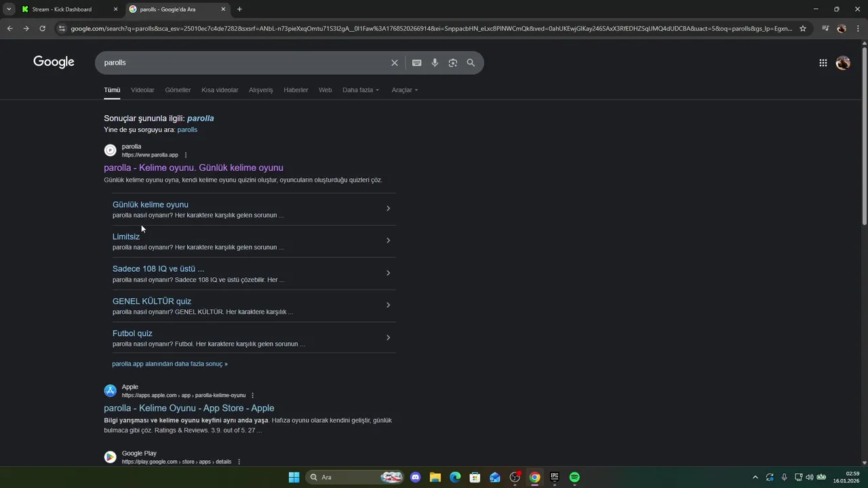Switch to the Görseller tab

point(178,89)
